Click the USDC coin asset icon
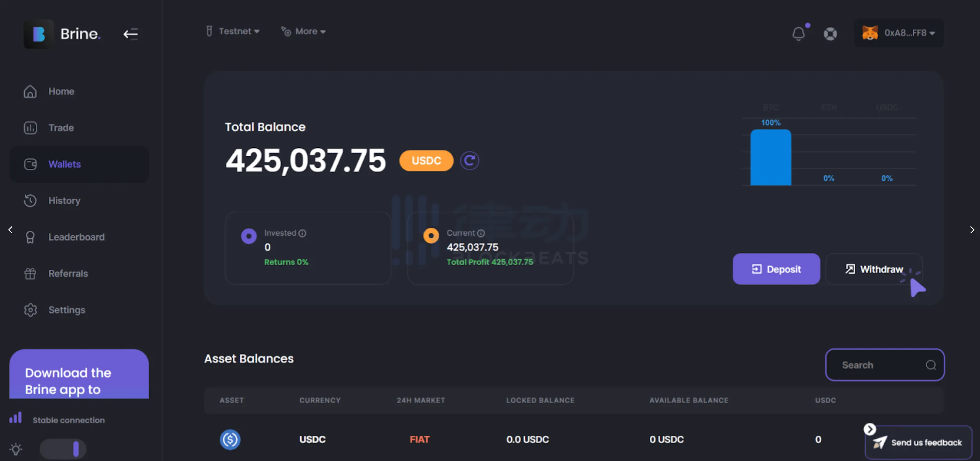This screenshot has width=980, height=461. [230, 439]
